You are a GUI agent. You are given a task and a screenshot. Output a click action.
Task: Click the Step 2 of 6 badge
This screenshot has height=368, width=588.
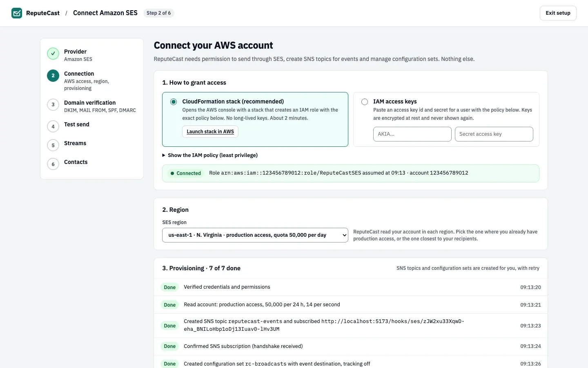pos(159,13)
